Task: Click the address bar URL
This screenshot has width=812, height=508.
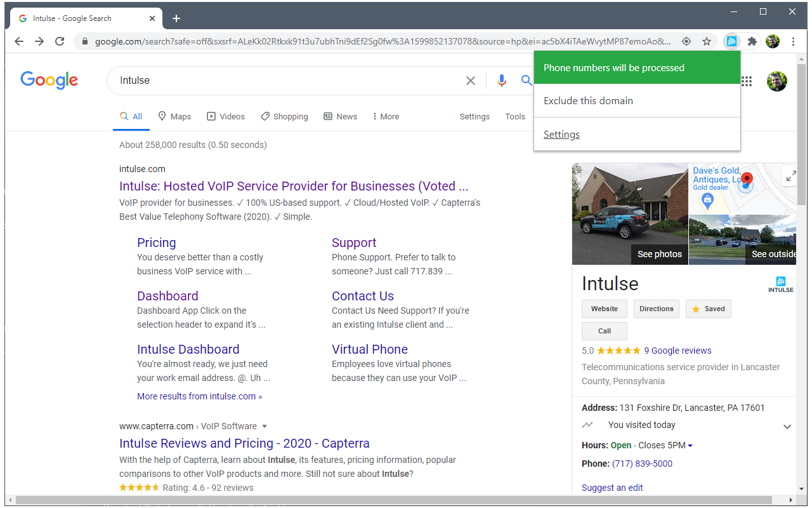Action: tap(383, 41)
